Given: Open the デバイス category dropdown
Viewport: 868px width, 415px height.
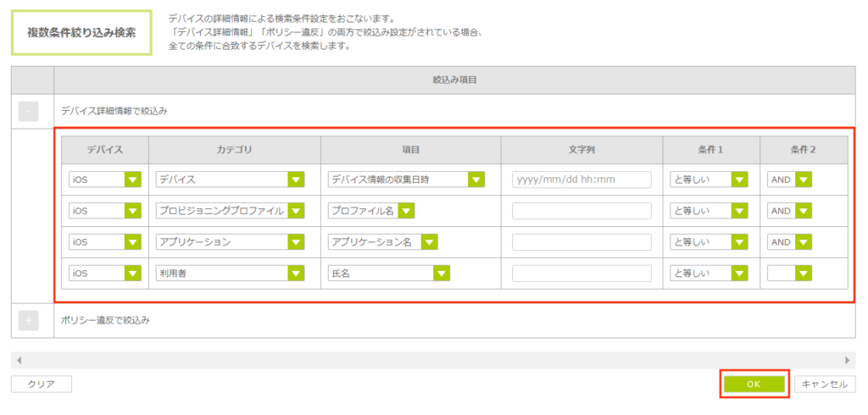Looking at the screenshot, I should [230, 180].
